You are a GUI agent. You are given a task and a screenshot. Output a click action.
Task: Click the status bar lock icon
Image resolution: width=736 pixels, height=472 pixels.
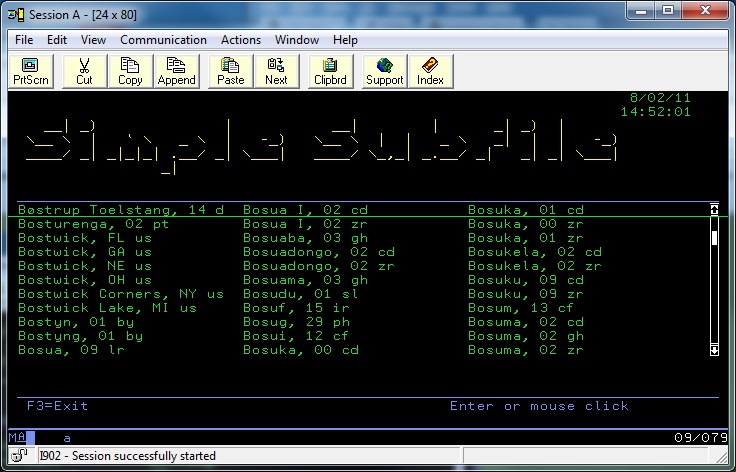tap(20, 455)
